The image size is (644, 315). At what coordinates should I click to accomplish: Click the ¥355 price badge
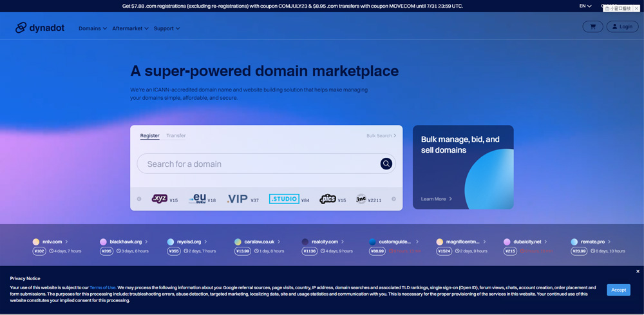point(174,251)
